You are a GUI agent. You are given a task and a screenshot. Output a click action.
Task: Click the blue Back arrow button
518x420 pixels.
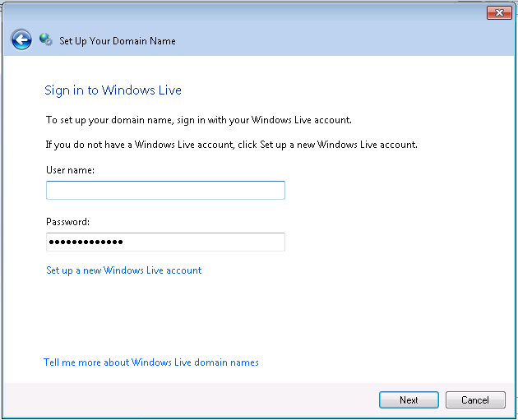click(x=21, y=39)
